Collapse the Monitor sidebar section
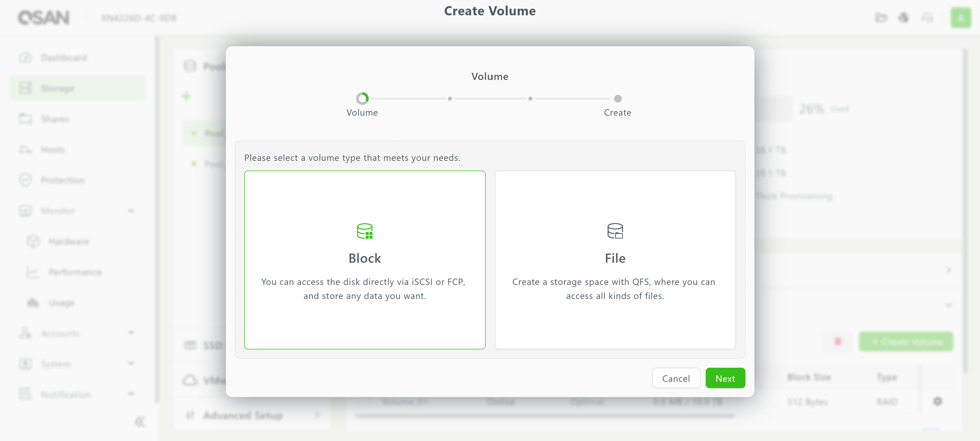This screenshot has height=441, width=980. 131,211
